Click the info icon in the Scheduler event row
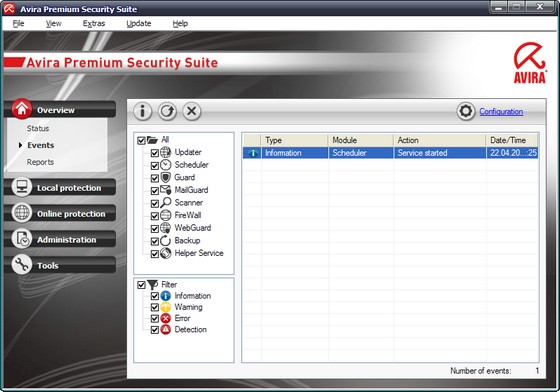 (x=253, y=153)
